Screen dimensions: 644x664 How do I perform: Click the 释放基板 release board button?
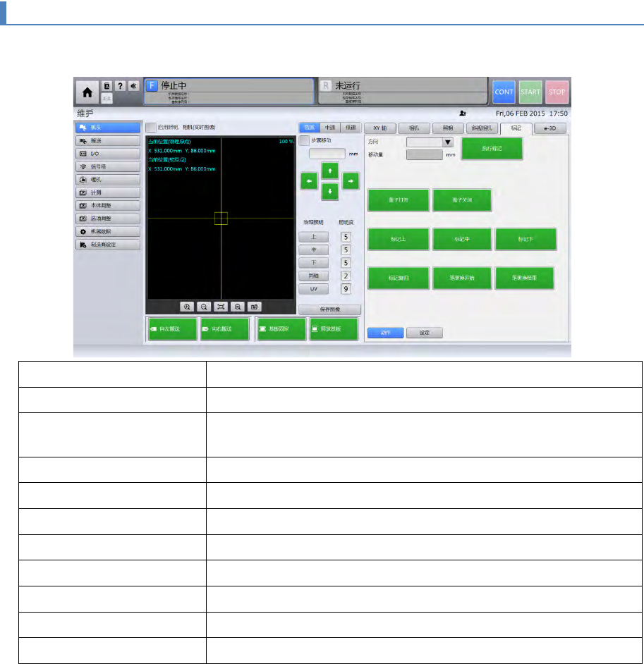[334, 329]
